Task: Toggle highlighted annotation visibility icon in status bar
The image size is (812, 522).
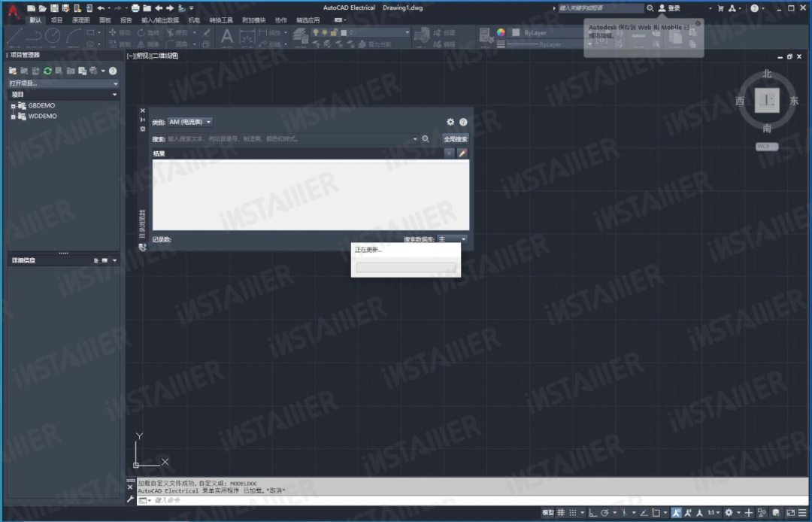Action: coord(677,513)
